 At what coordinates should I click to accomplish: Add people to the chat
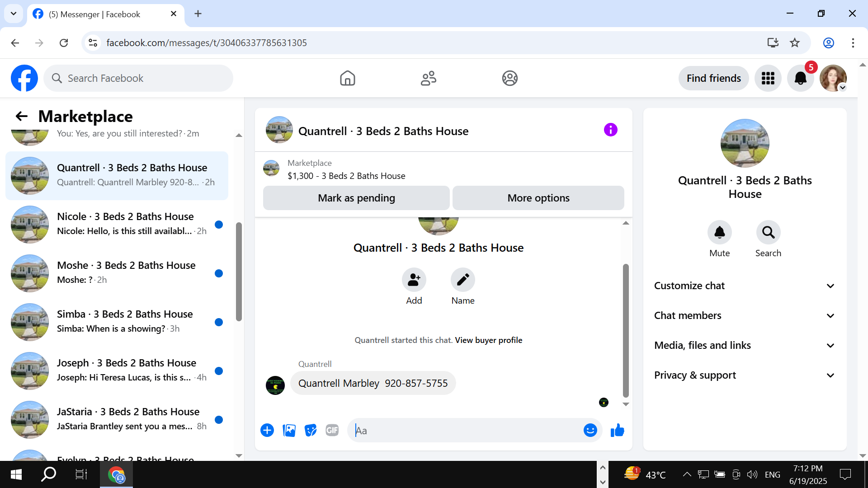[x=414, y=280]
